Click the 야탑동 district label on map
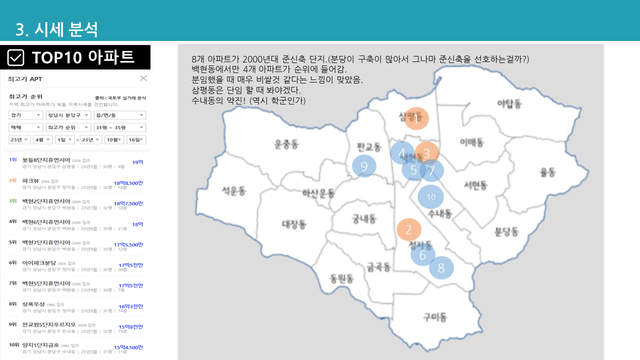The image size is (640, 360). click(x=509, y=104)
